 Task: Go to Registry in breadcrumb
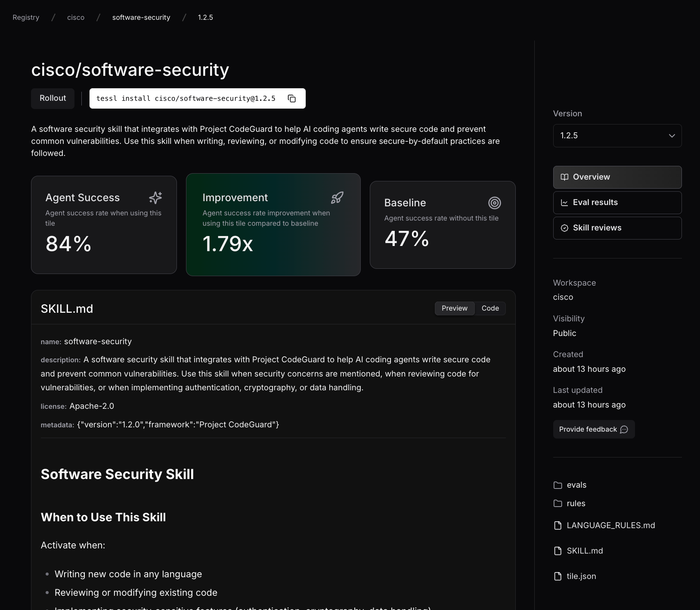[26, 18]
